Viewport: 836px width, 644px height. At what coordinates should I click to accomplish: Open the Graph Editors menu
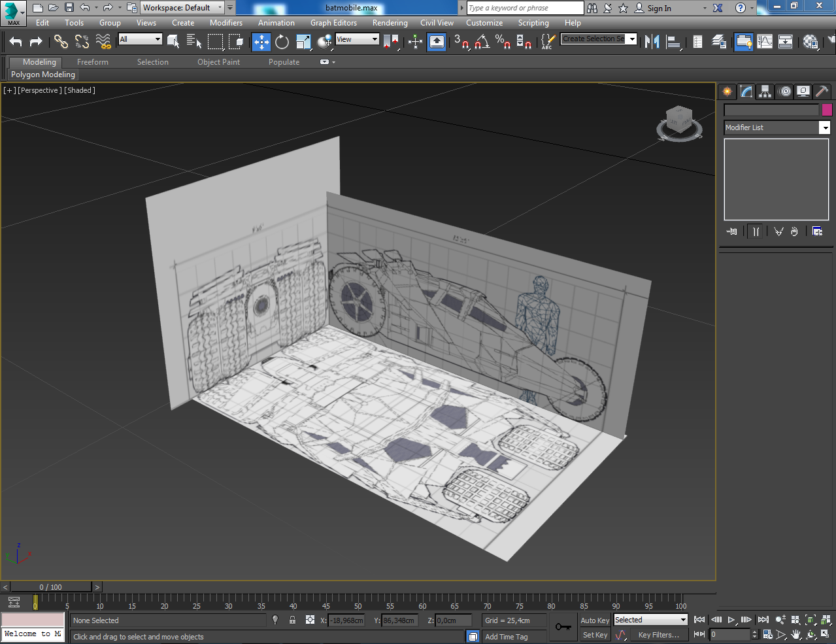333,23
